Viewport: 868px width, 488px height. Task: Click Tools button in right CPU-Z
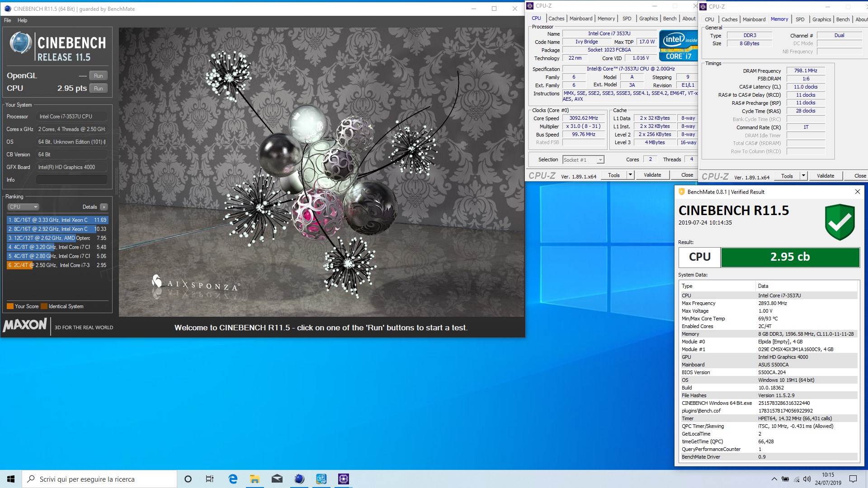(787, 176)
